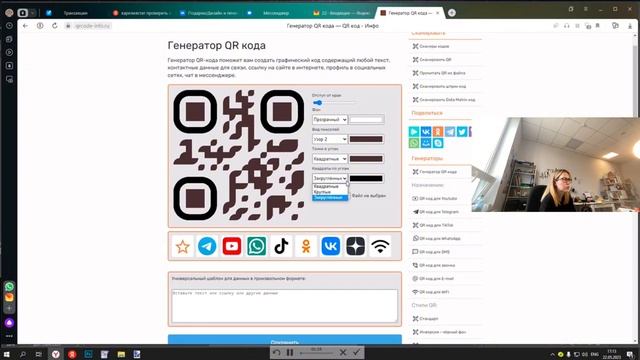
Task: Open 'Прочитать QR из файла' link
Action: pyautogui.click(x=442, y=73)
